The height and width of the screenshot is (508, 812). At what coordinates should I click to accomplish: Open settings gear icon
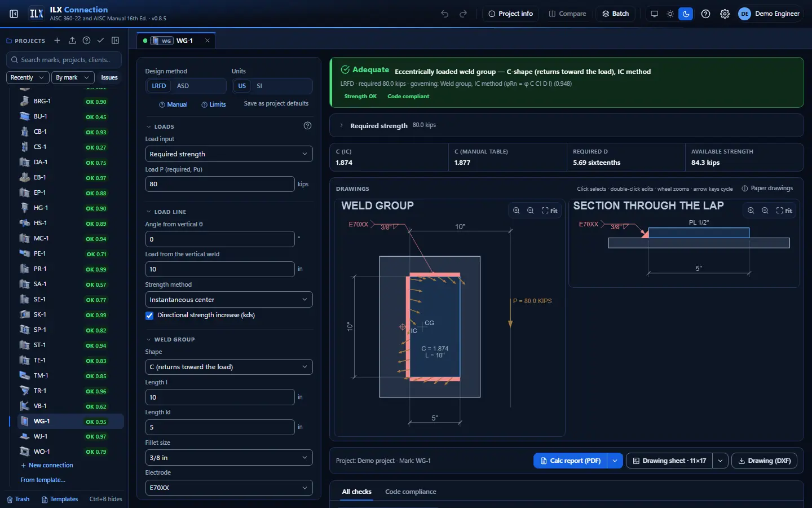(x=725, y=14)
